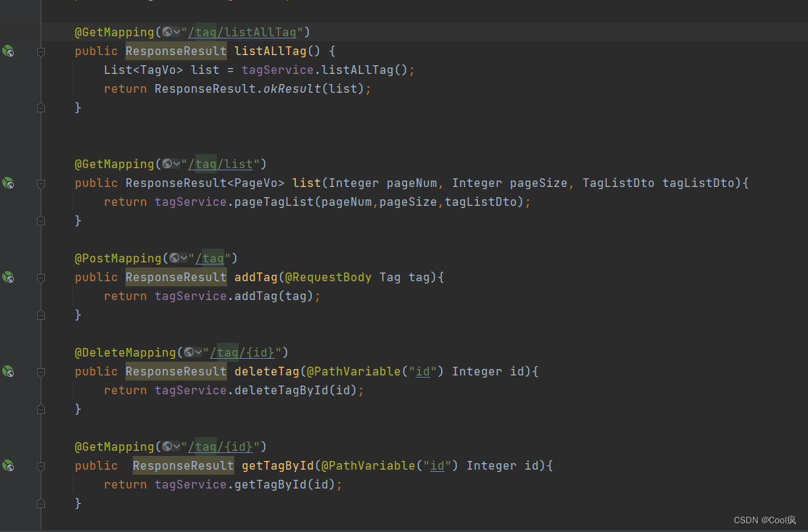Click the getTagById method name declaration
The width and height of the screenshot is (808, 532).
[x=278, y=465]
